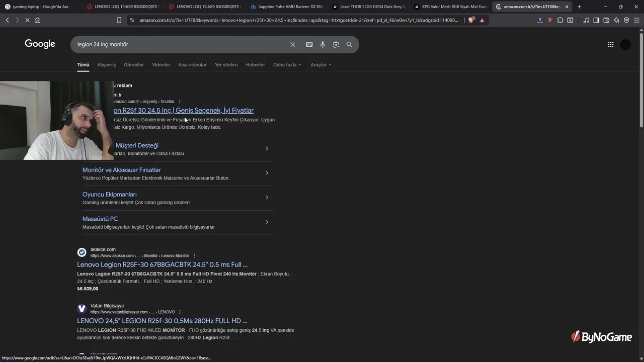This screenshot has height=362, width=644.
Task: Switch to the Yer siteleri tab
Action: (x=226, y=65)
